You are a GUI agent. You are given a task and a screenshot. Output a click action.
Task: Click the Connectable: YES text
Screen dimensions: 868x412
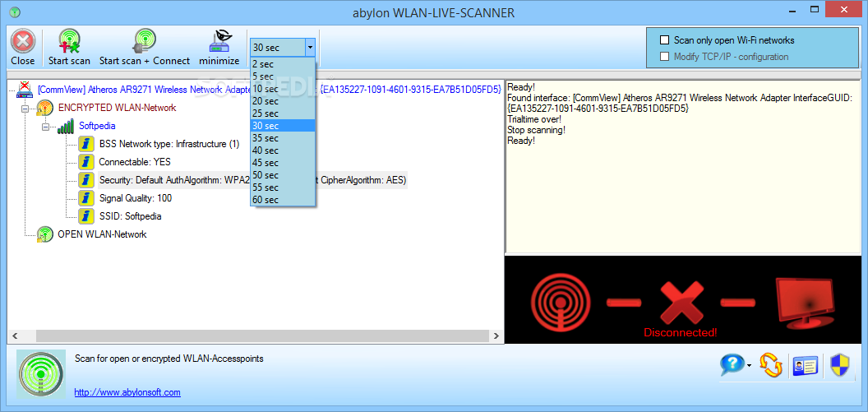pyautogui.click(x=135, y=162)
